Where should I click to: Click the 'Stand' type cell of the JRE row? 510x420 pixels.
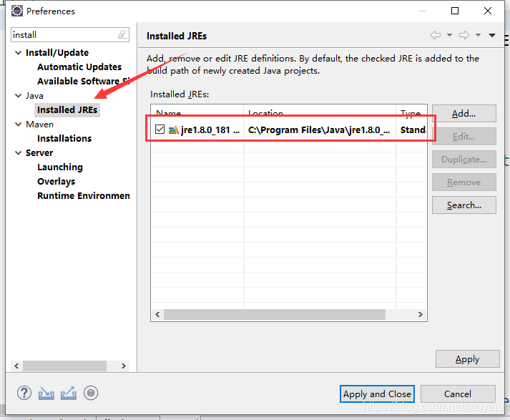pos(413,130)
